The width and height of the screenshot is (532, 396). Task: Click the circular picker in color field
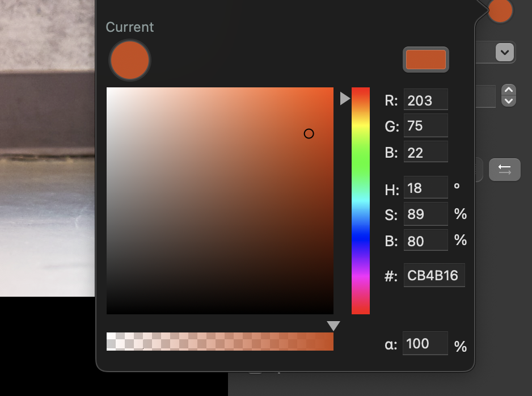309,134
